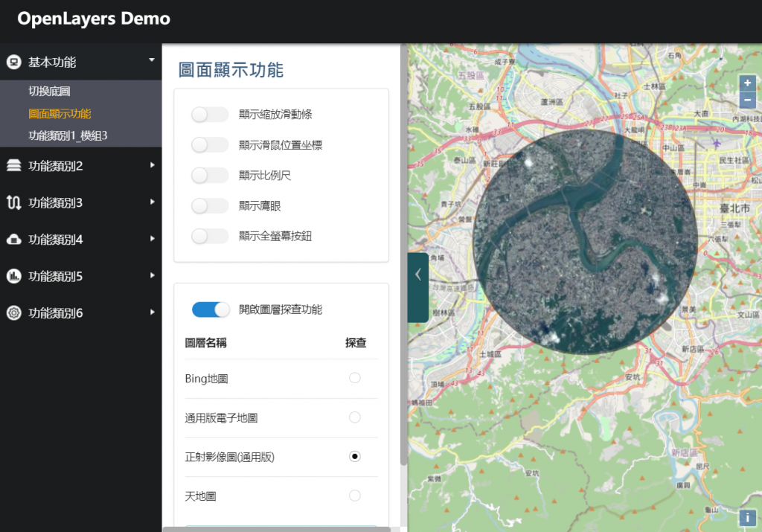
Task: Expand 功能類別5 arrow
Action: (152, 275)
